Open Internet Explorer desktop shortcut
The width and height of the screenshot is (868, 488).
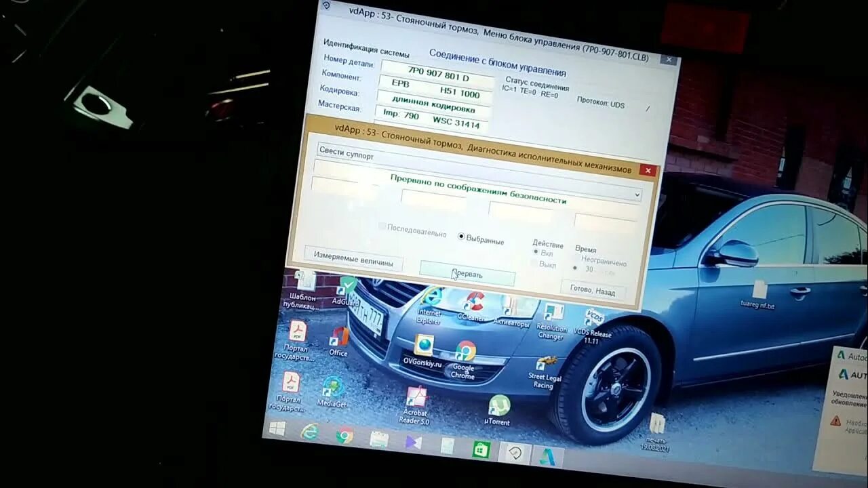coord(429,306)
